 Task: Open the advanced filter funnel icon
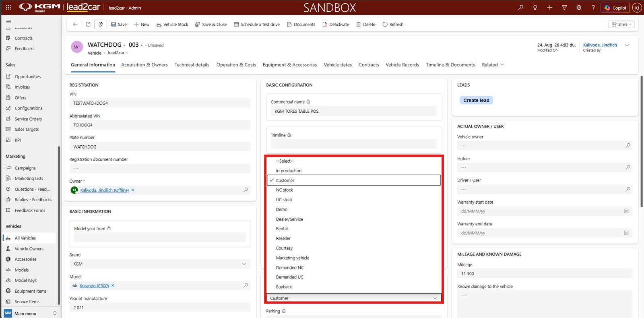point(564,8)
